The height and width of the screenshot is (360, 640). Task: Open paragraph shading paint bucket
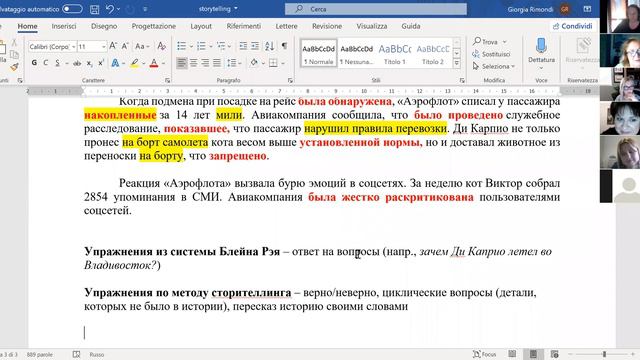(x=254, y=63)
